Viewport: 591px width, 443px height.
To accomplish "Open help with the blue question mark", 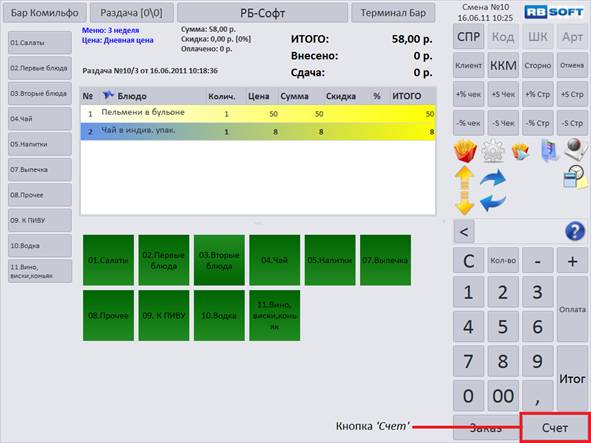I will (x=575, y=231).
